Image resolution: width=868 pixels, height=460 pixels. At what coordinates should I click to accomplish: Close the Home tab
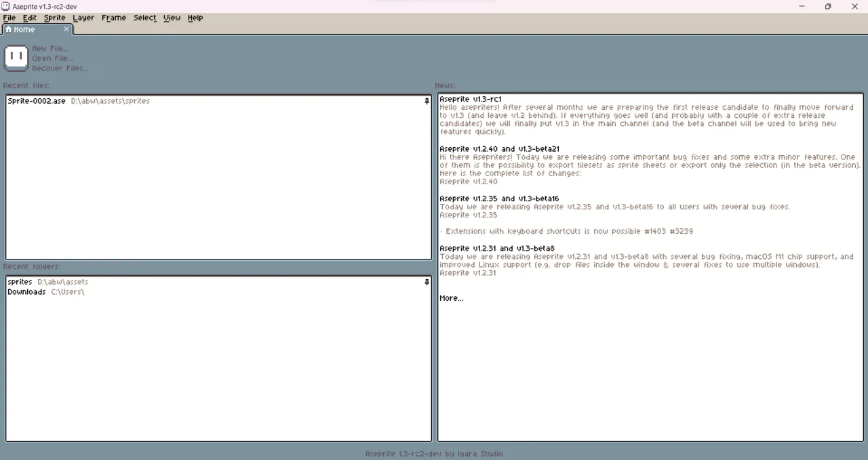(x=66, y=29)
